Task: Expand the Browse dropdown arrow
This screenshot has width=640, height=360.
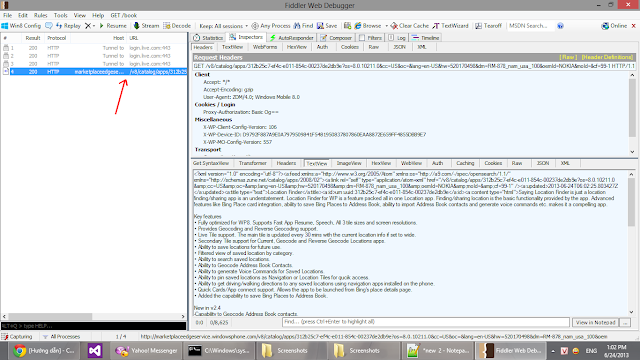Action: coord(387,26)
